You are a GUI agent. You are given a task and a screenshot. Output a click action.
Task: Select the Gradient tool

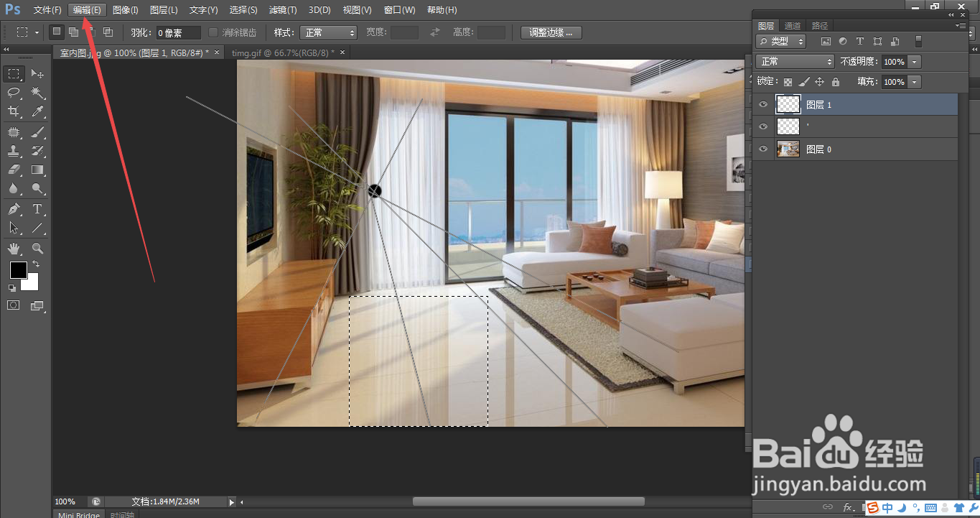click(37, 170)
